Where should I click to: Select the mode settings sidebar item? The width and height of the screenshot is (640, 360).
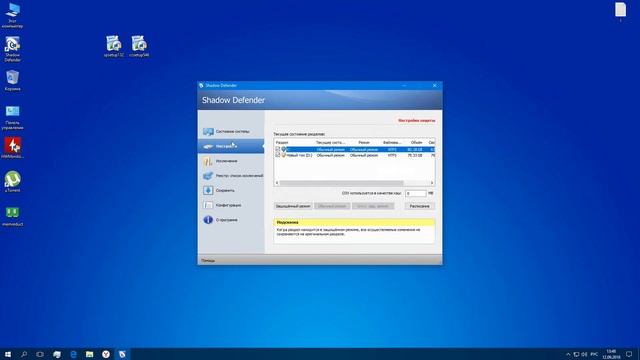[x=231, y=146]
